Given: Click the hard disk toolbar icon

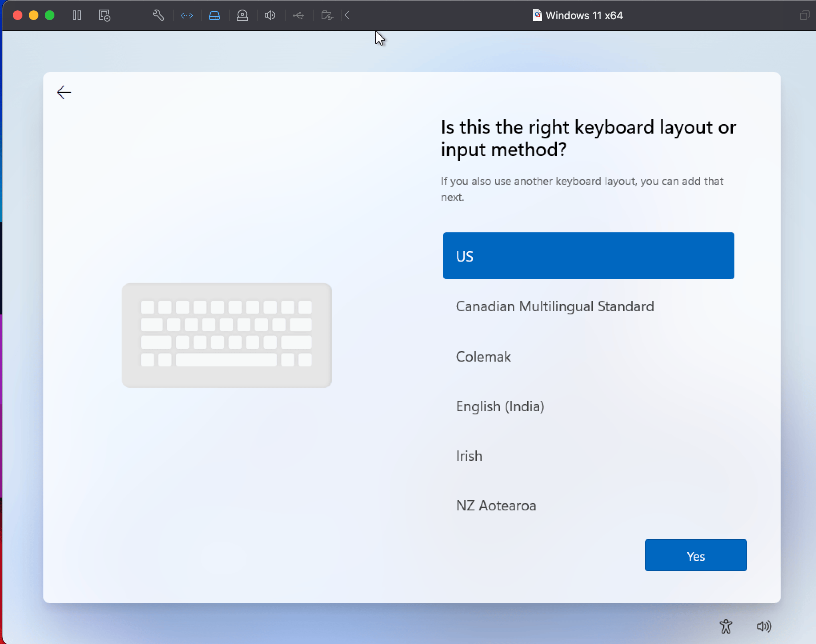Looking at the screenshot, I should [x=214, y=16].
